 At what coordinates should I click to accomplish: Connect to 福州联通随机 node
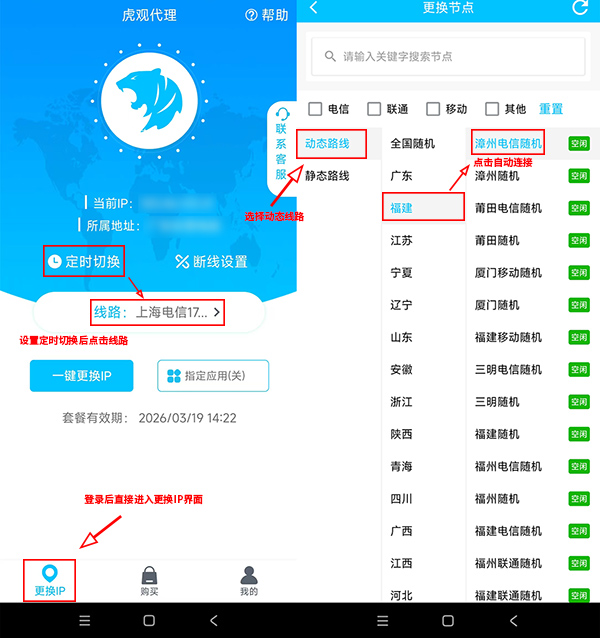click(x=508, y=564)
